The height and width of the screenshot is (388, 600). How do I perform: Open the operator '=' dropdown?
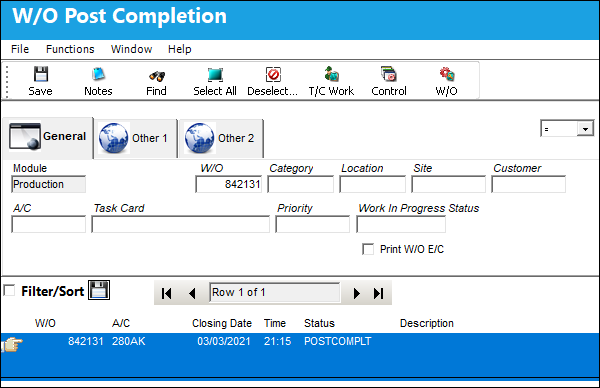[585, 129]
